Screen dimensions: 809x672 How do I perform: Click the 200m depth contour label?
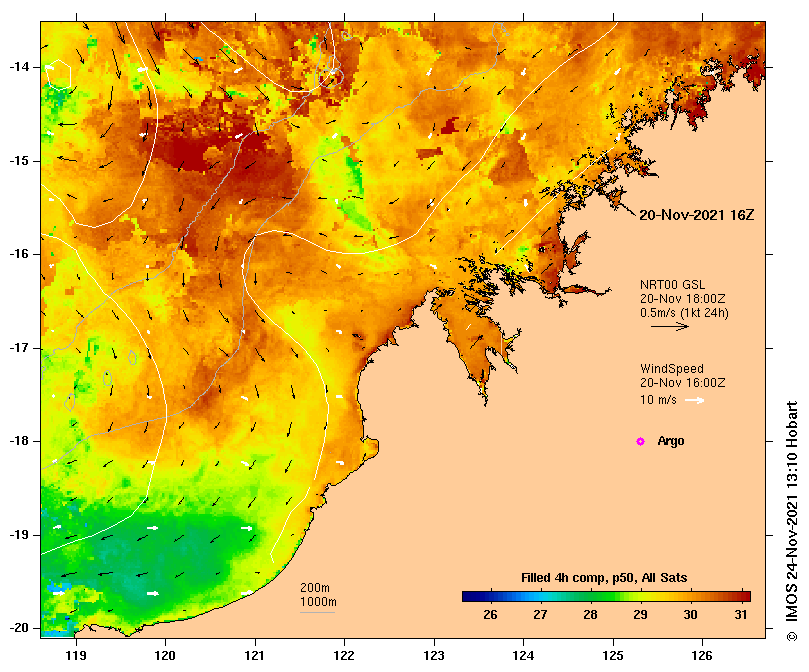coord(315,588)
